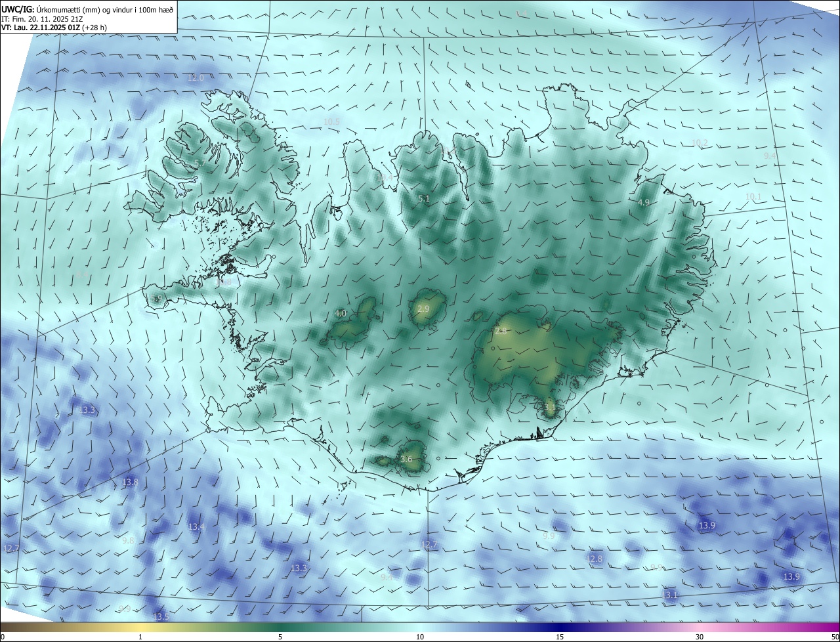Click the 3.6 value label on the south glacier
This screenshot has height=642, width=840.
(x=406, y=459)
